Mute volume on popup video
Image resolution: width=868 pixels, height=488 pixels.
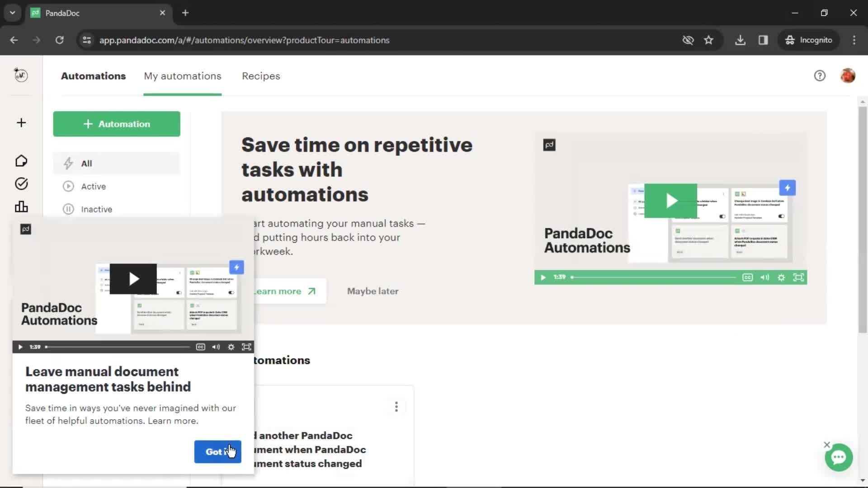tap(216, 347)
